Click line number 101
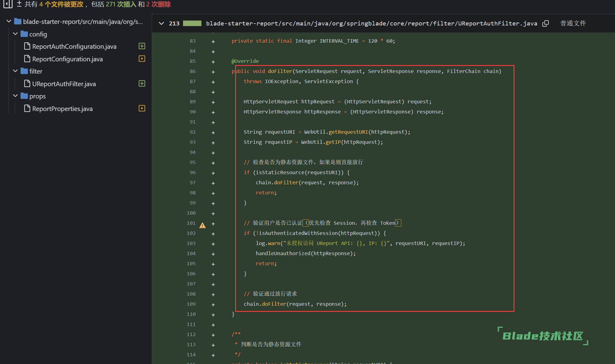This screenshot has height=364, width=615. [191, 223]
